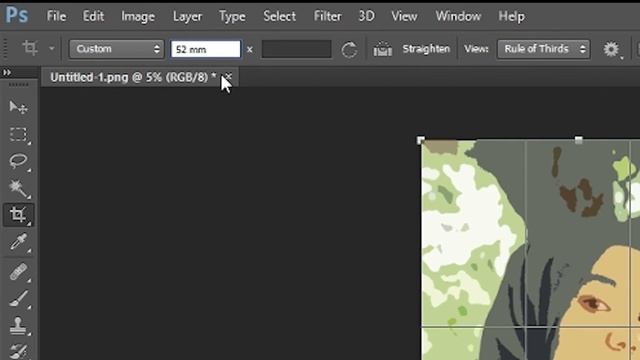
Task: Click the width field showing 52 mm
Action: (x=206, y=49)
